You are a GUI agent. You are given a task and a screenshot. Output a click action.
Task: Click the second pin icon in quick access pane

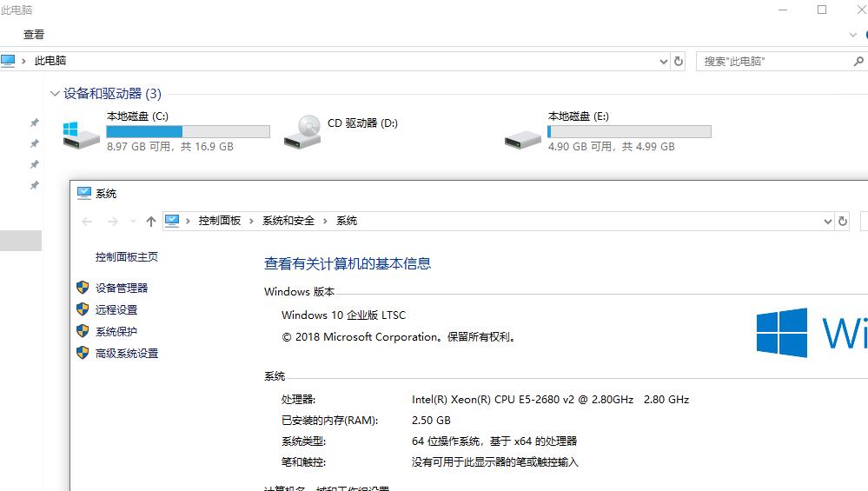click(35, 143)
